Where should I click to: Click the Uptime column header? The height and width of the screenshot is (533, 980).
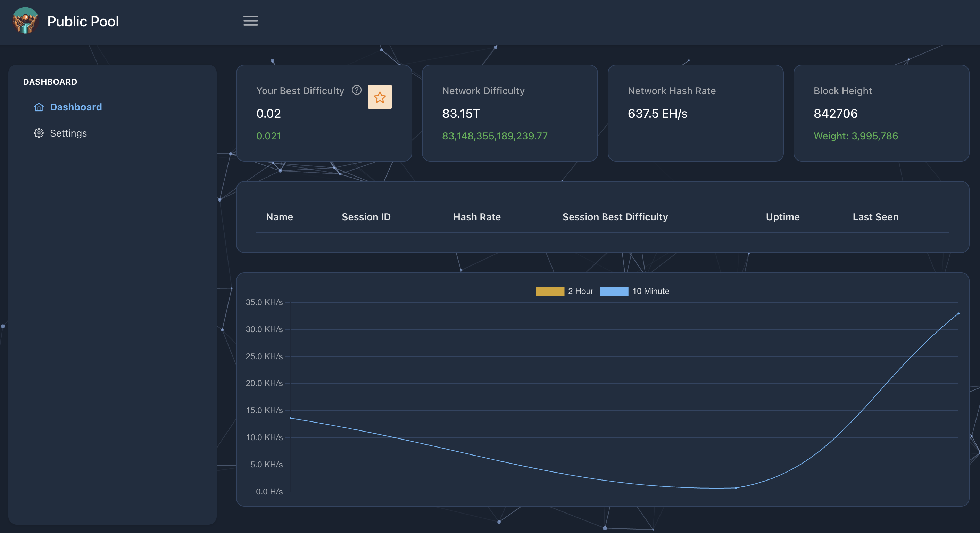tap(782, 216)
